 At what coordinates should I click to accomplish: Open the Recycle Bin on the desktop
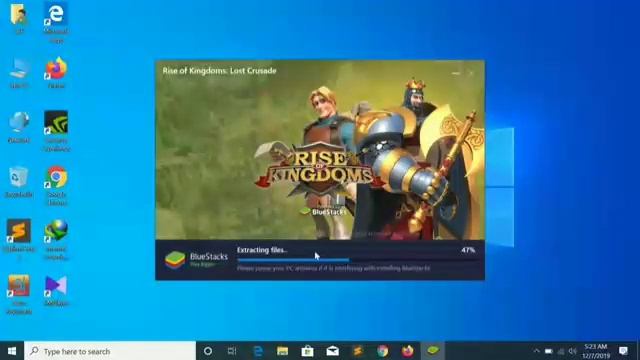(19, 182)
